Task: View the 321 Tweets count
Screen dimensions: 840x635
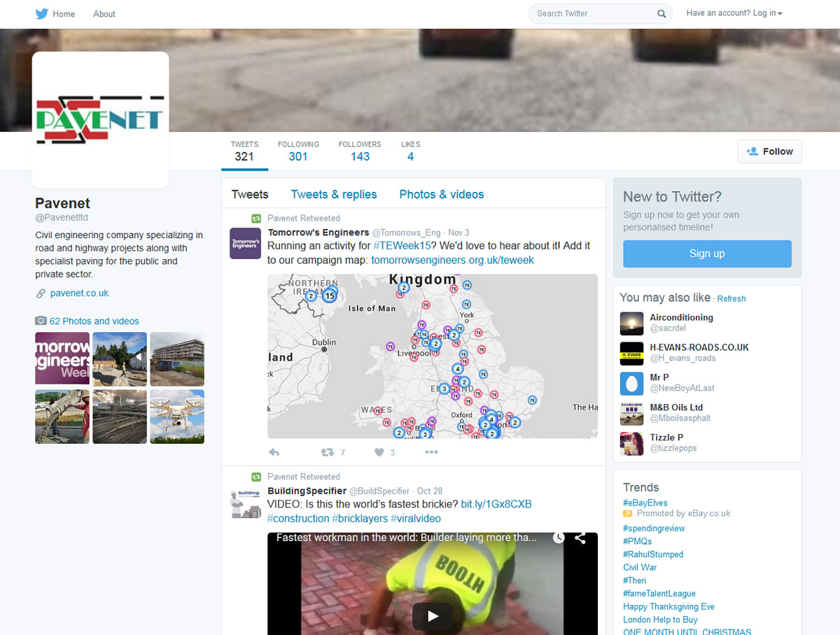Action: click(x=244, y=151)
